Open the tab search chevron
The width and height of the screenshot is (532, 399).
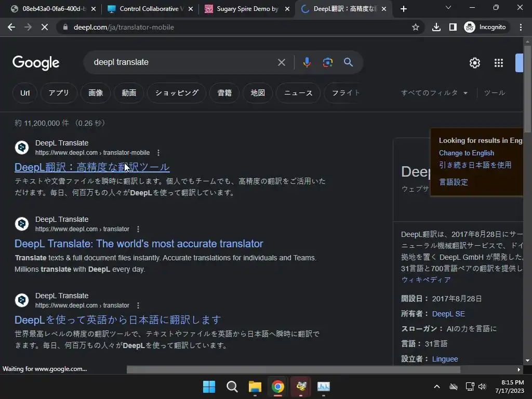pyautogui.click(x=448, y=7)
